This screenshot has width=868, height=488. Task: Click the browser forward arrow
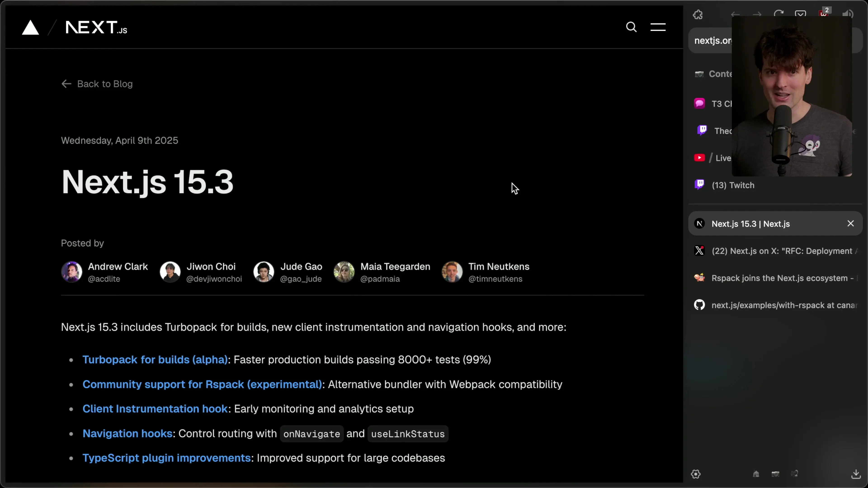(757, 14)
